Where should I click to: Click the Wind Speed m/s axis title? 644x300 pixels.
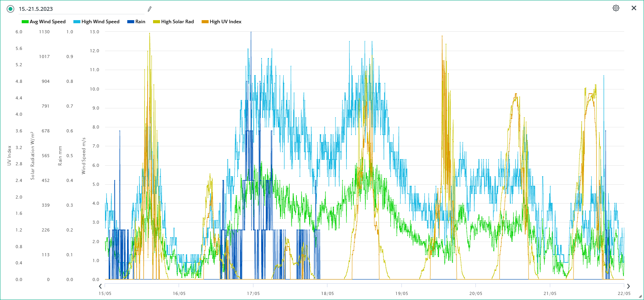click(x=84, y=156)
